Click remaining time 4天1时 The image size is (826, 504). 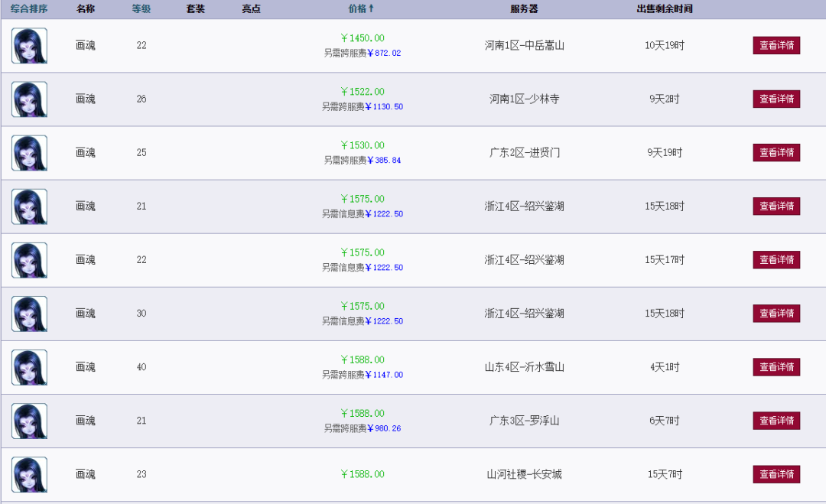click(x=665, y=367)
